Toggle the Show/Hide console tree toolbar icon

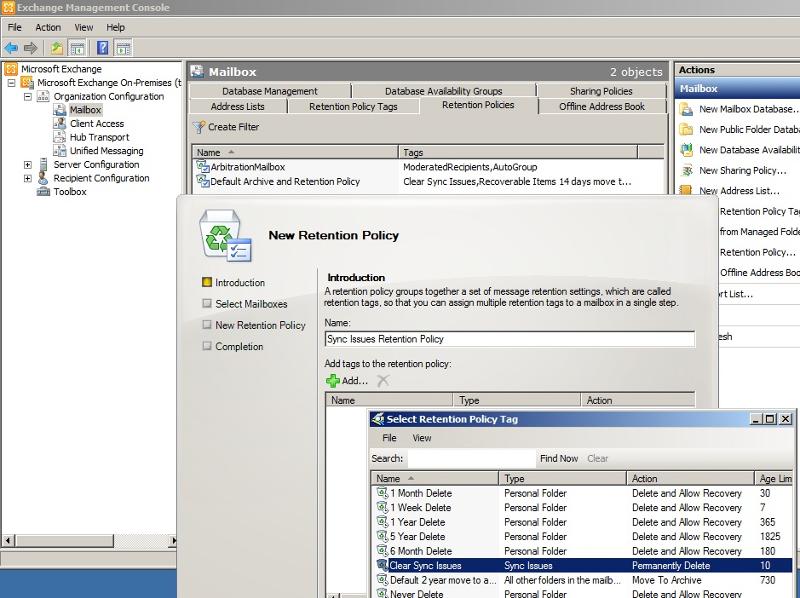tap(77, 47)
